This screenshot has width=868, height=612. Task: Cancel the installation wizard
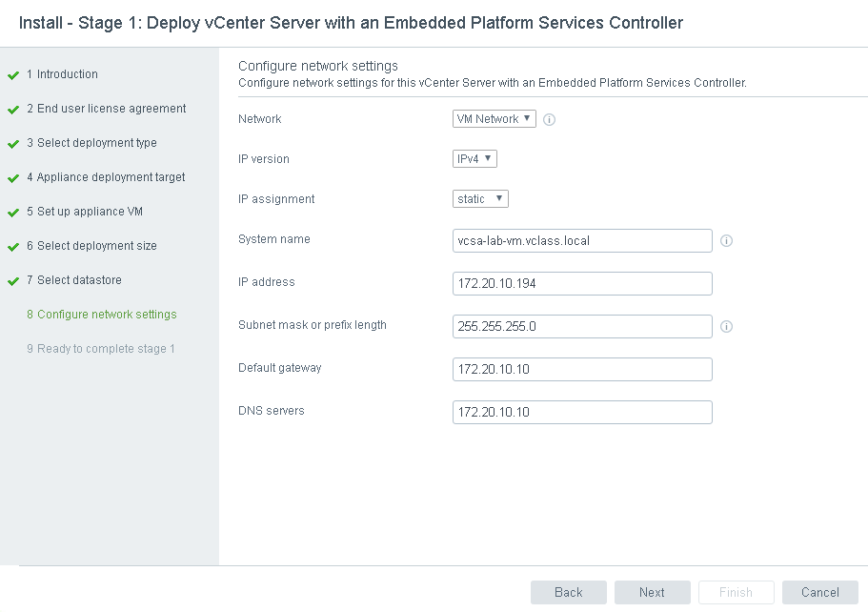point(819,592)
